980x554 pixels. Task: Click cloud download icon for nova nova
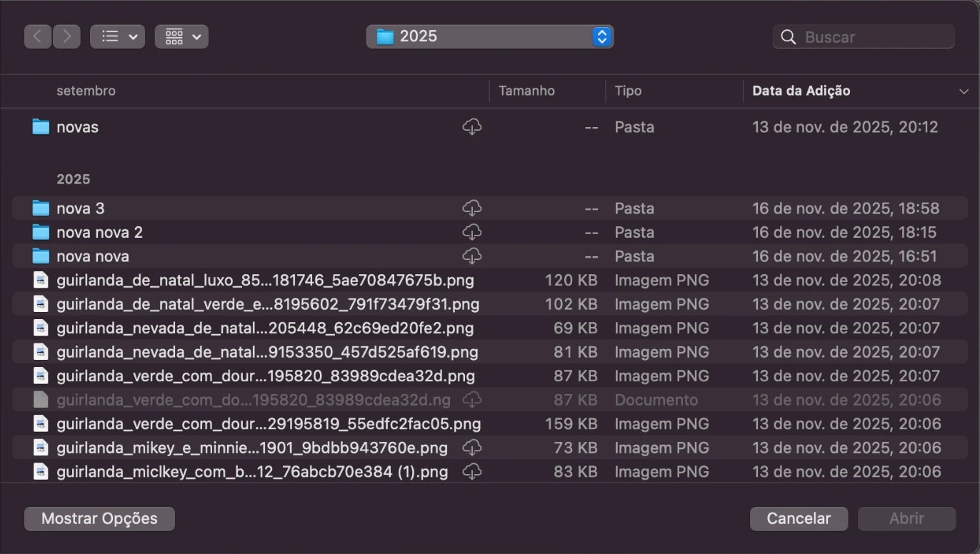point(472,256)
